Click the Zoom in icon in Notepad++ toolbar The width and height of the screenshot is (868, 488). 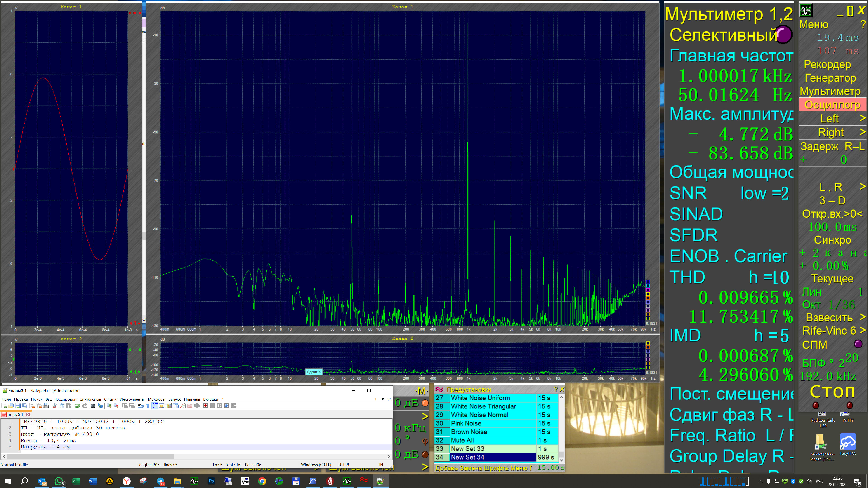tap(109, 406)
